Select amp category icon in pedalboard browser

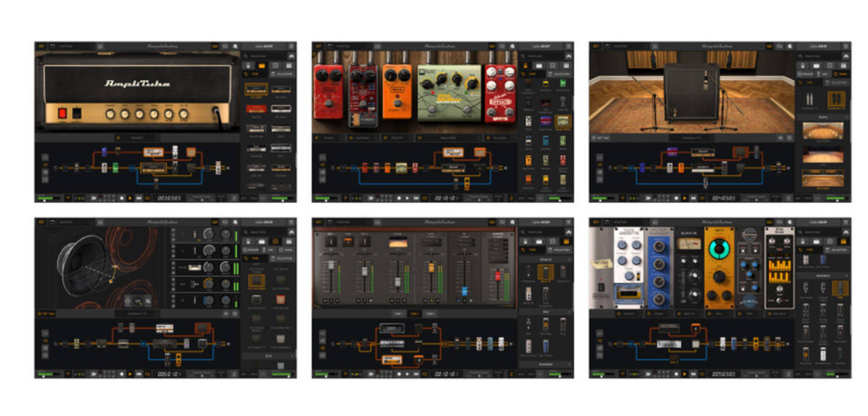(540, 65)
